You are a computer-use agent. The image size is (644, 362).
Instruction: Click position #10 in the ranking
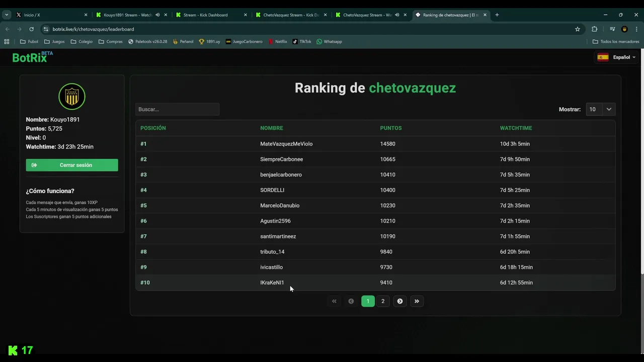pyautogui.click(x=145, y=283)
